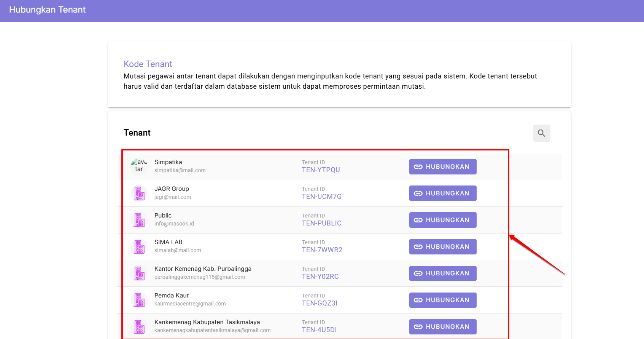Click the Kode Tenant heading
The width and height of the screenshot is (644, 339).
[148, 64]
